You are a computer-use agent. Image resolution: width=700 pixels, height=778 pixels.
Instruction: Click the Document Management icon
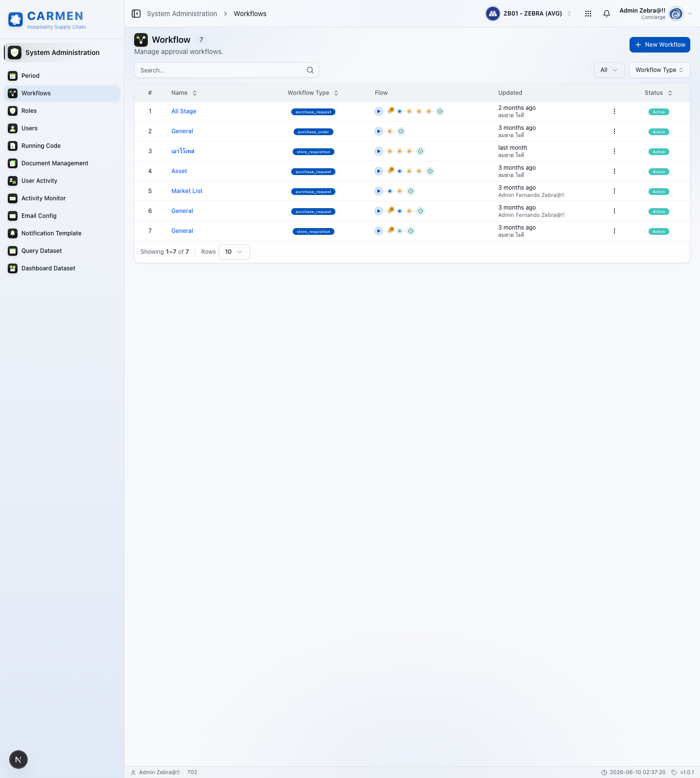pyautogui.click(x=13, y=163)
